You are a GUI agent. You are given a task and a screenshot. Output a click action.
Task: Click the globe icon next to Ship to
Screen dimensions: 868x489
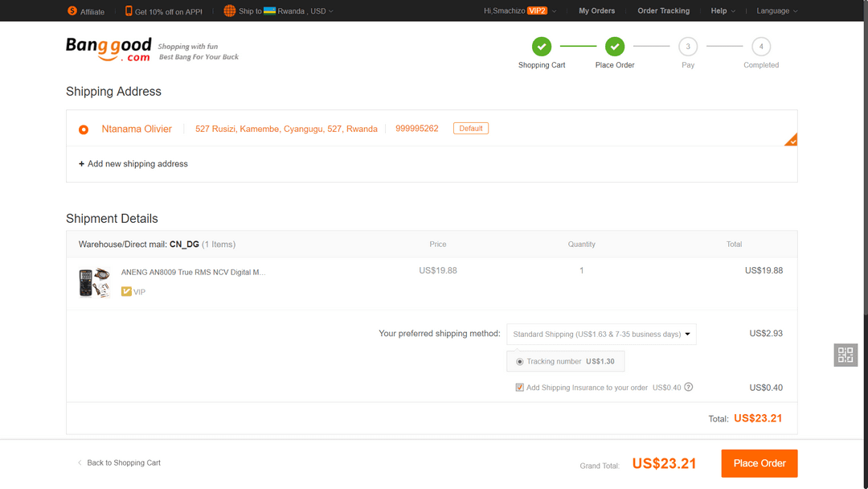tap(230, 10)
